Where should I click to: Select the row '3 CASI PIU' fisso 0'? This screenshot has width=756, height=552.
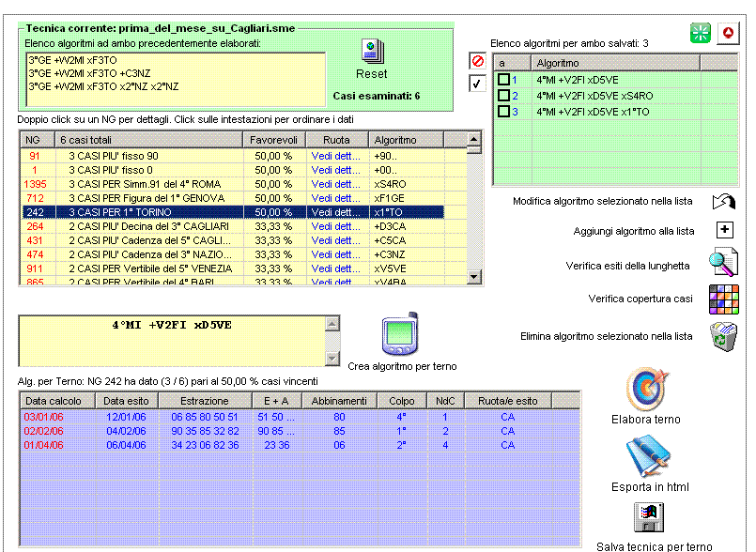coord(232,170)
